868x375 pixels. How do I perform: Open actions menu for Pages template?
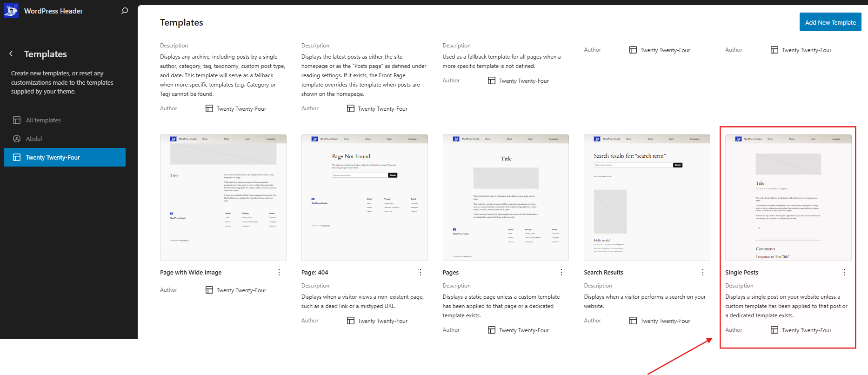[x=561, y=272]
